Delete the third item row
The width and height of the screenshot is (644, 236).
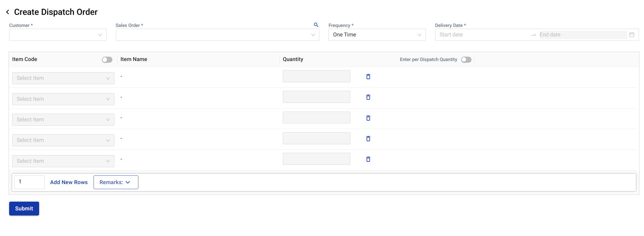[368, 118]
